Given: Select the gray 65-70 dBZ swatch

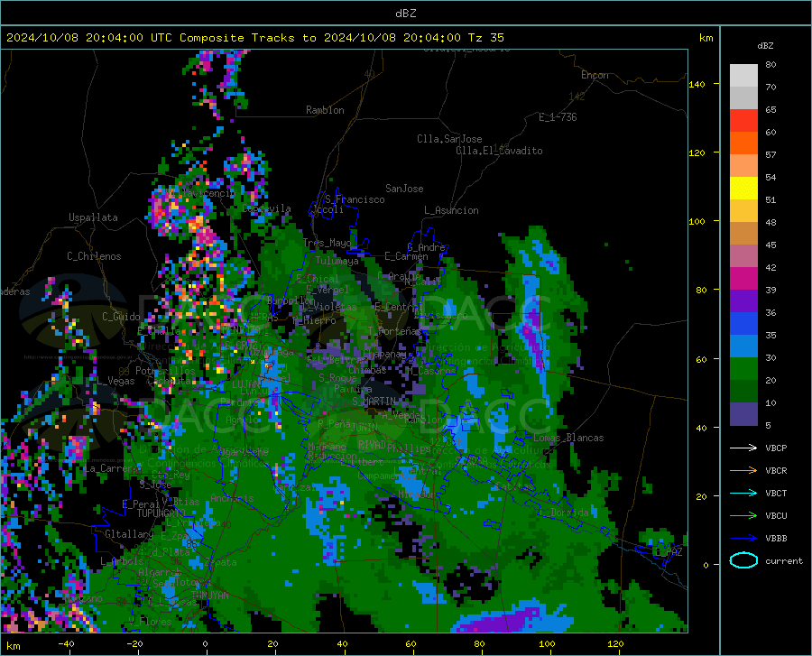Looking at the screenshot, I should tap(743, 98).
